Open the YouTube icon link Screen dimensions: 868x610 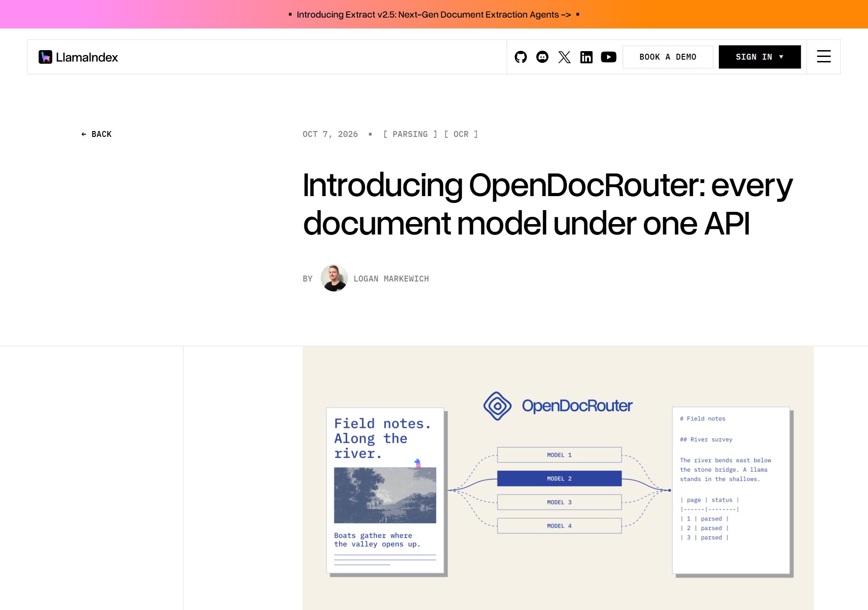coord(609,57)
